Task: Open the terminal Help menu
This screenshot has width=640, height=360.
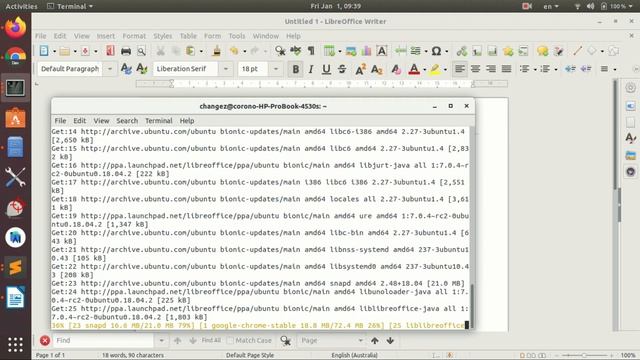Action: tap(187, 120)
